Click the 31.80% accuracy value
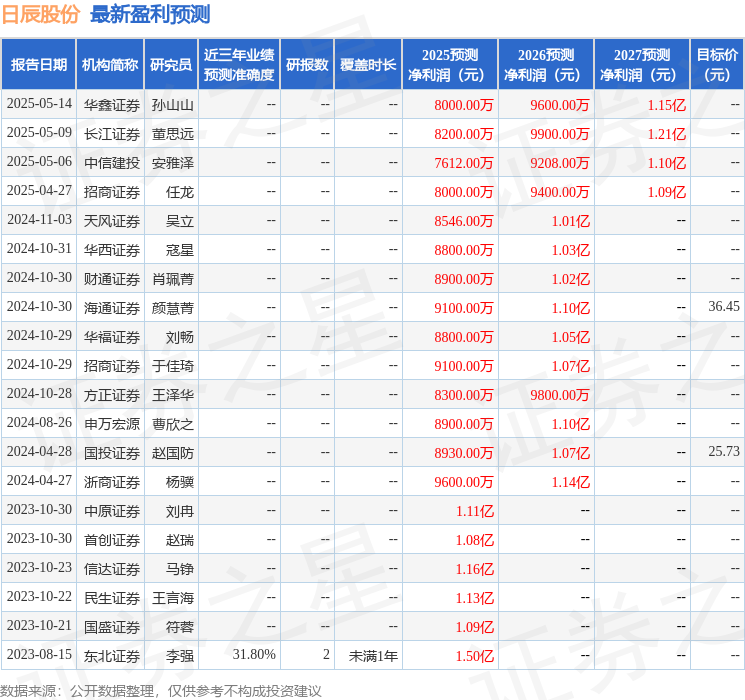 pyautogui.click(x=254, y=656)
